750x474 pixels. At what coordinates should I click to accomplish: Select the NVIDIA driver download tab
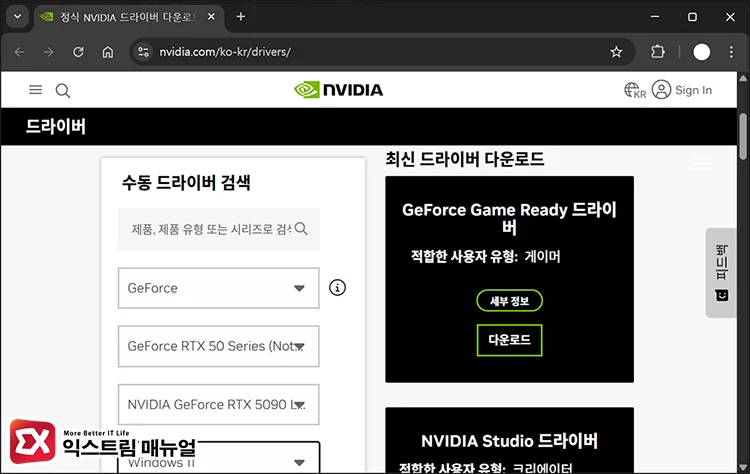click(x=129, y=17)
